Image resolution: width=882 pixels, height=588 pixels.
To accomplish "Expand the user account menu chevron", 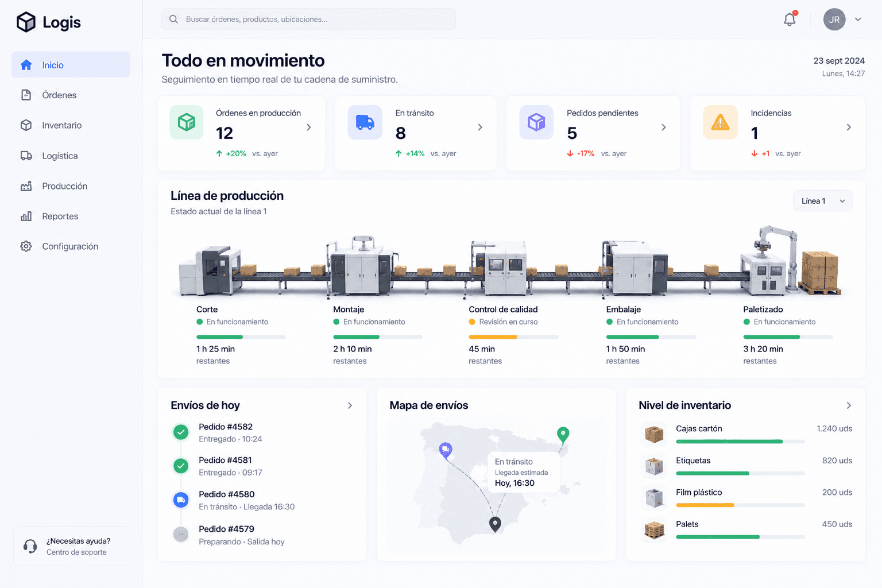I will 858,19.
